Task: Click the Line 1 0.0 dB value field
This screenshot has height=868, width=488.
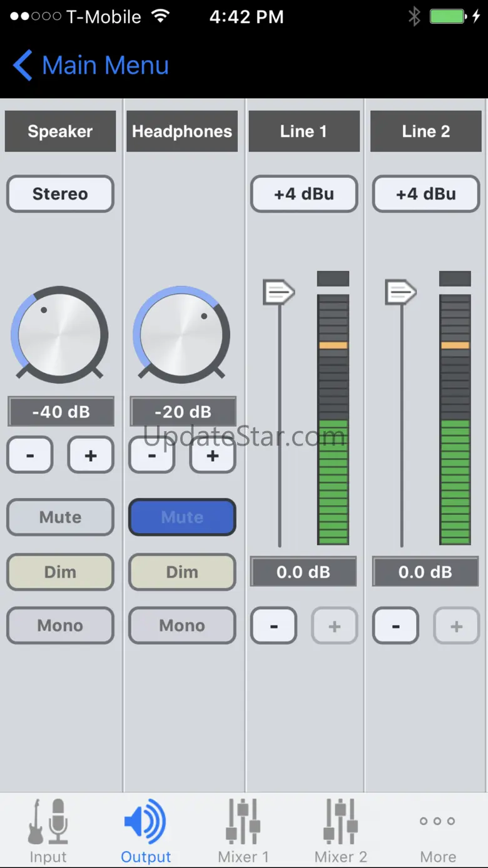Action: pyautogui.click(x=303, y=572)
